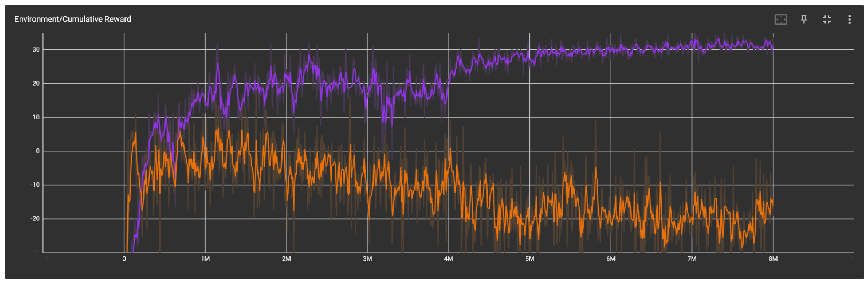
Task: Collapse the chart from full size view
Action: [826, 20]
